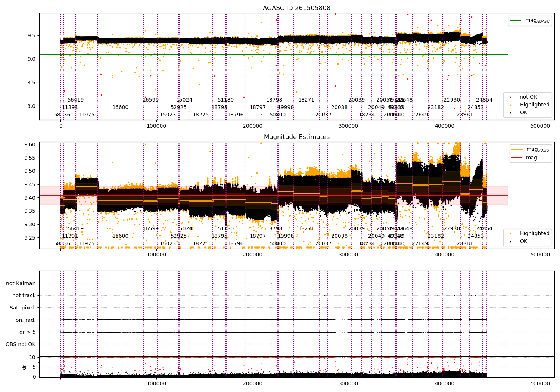The height and width of the screenshot is (392, 560).
Task: Click y-axis tick 9.0 in top plot
Action: pos(32,59)
